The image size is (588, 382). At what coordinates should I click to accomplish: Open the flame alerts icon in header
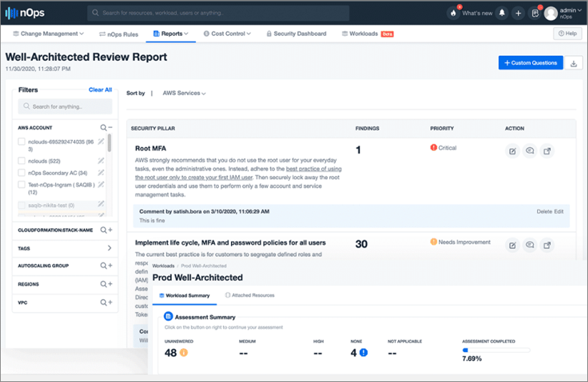(454, 13)
